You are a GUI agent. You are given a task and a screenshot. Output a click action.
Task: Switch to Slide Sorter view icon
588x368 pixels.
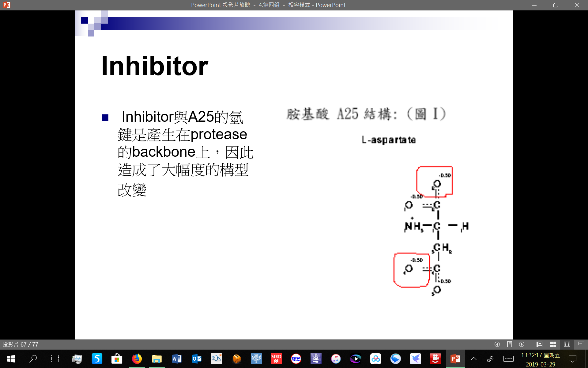click(x=553, y=344)
